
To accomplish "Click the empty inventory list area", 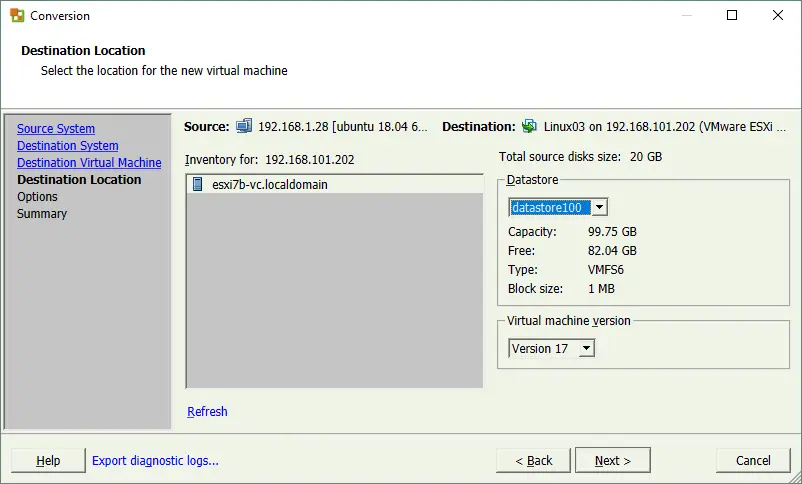I will pos(335,290).
